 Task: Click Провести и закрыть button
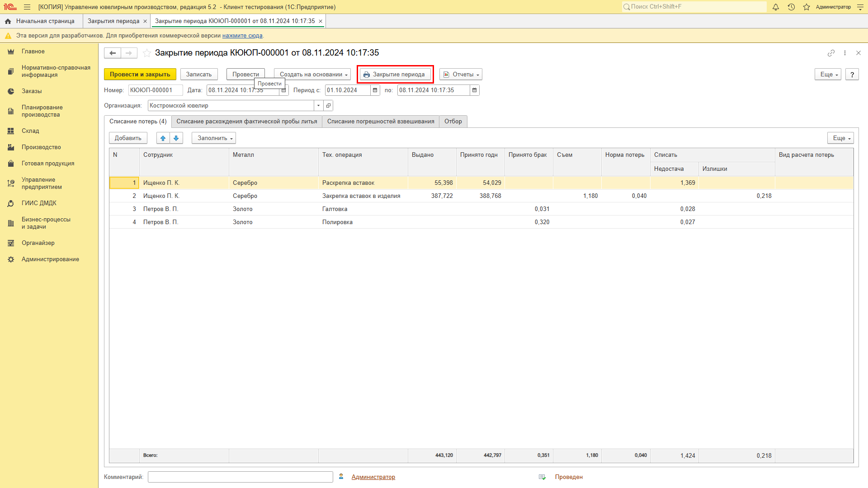coord(140,75)
